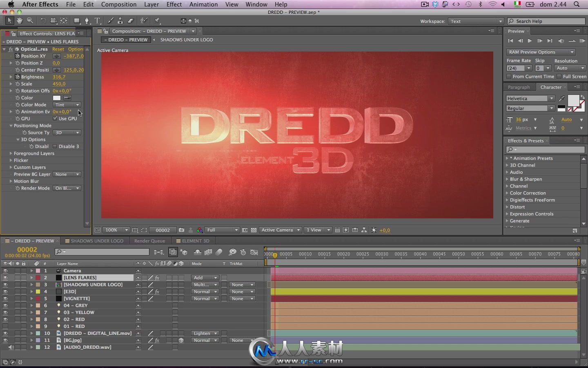Viewport: 588px width, 368px height.
Task: Tick the Full Screen checkbox
Action: pyautogui.click(x=559, y=76)
